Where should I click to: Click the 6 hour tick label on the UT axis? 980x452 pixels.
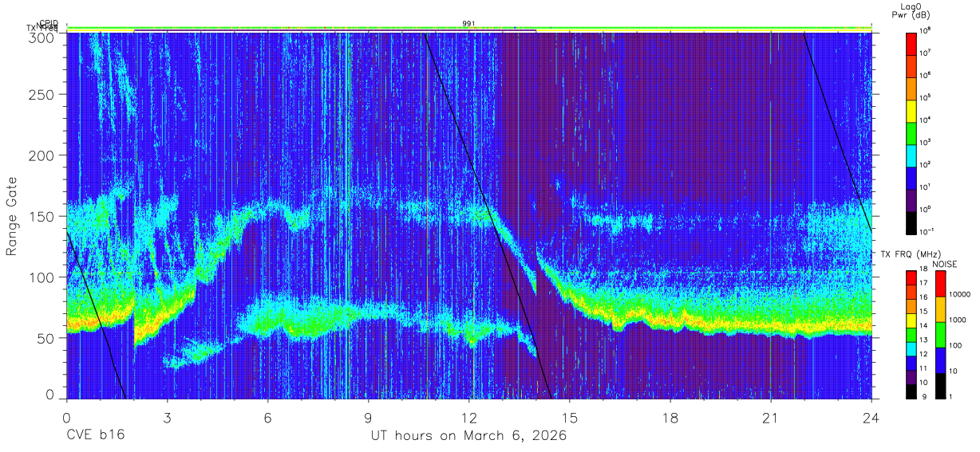[267, 418]
